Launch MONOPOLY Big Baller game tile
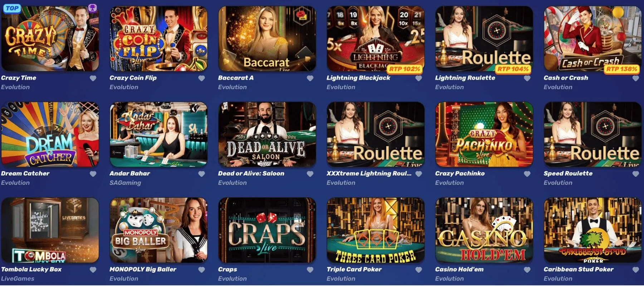 tap(158, 230)
